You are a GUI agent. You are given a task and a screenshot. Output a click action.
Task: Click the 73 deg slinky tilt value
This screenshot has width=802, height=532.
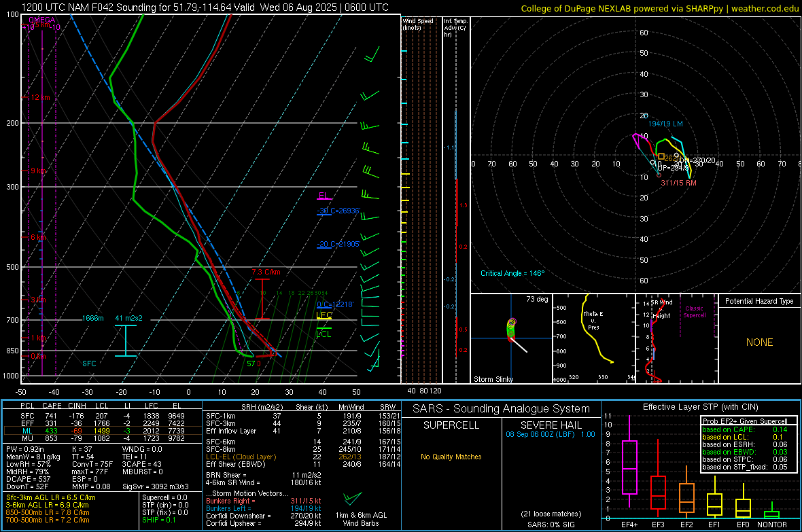click(x=537, y=299)
